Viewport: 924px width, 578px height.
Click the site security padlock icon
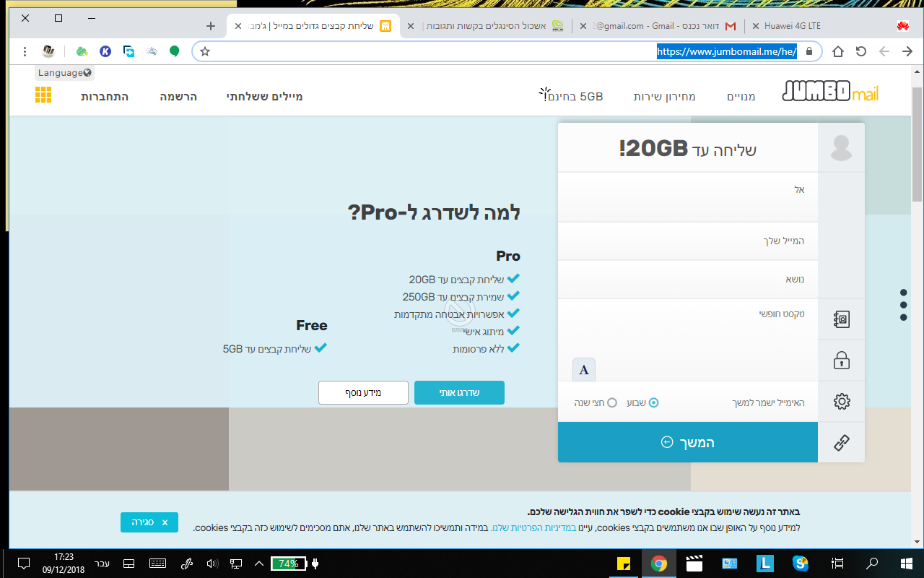click(x=808, y=51)
